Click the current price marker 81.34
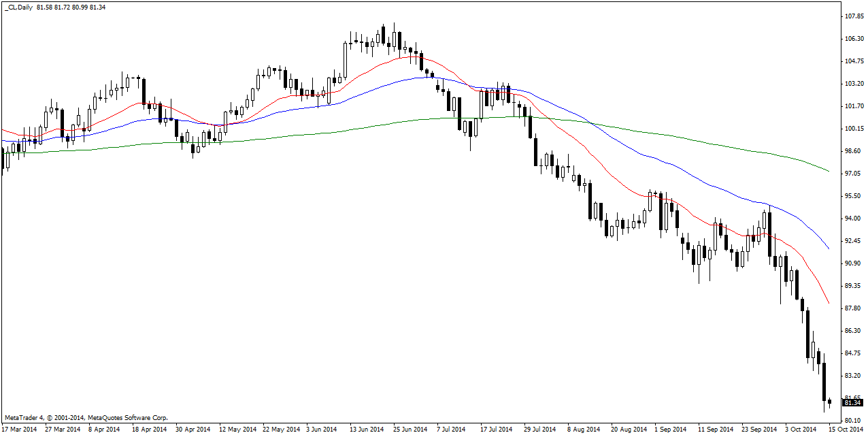 tap(853, 402)
